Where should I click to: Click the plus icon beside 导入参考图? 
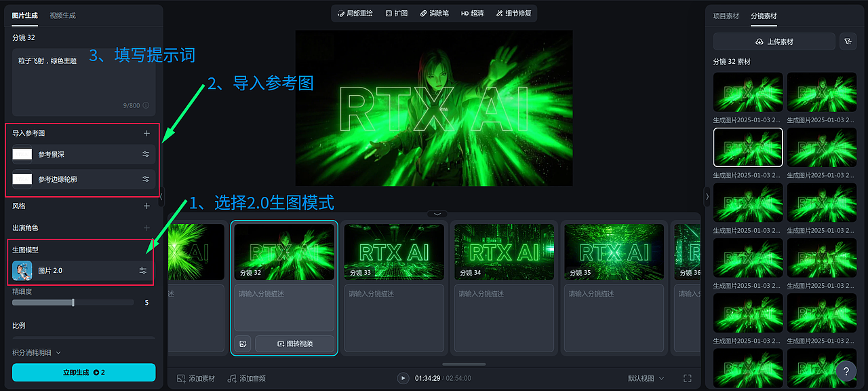[146, 134]
